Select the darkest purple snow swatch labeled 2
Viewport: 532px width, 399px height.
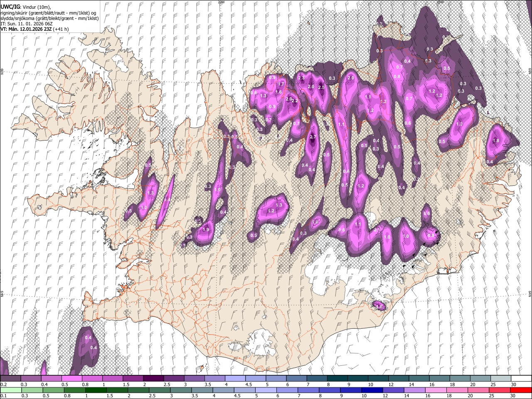point(153,379)
